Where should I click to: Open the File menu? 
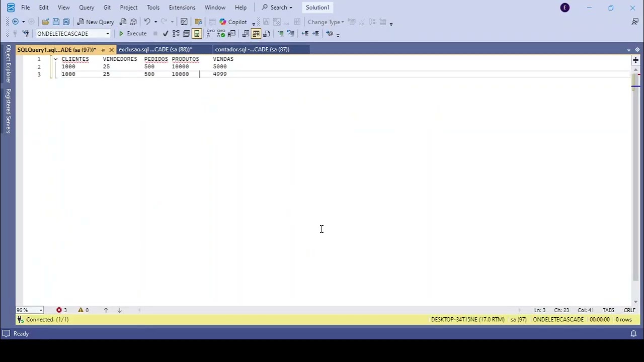pyautogui.click(x=25, y=8)
